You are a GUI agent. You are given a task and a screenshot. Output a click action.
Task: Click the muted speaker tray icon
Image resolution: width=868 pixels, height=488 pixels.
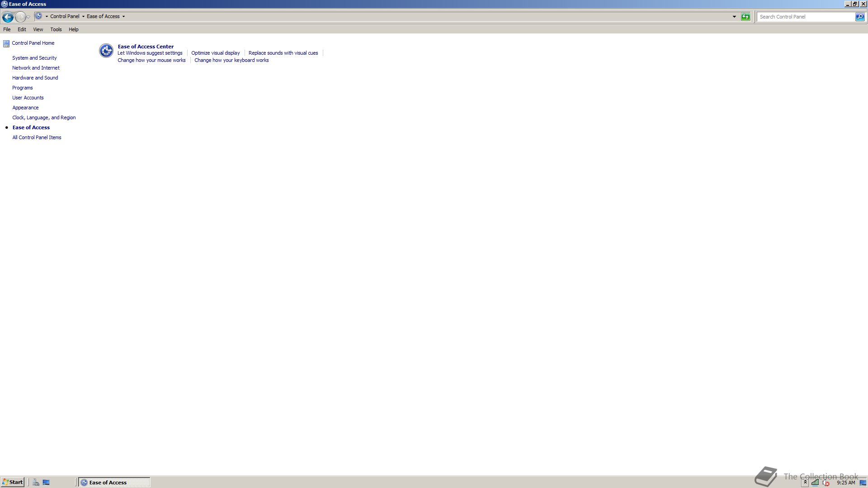click(826, 482)
